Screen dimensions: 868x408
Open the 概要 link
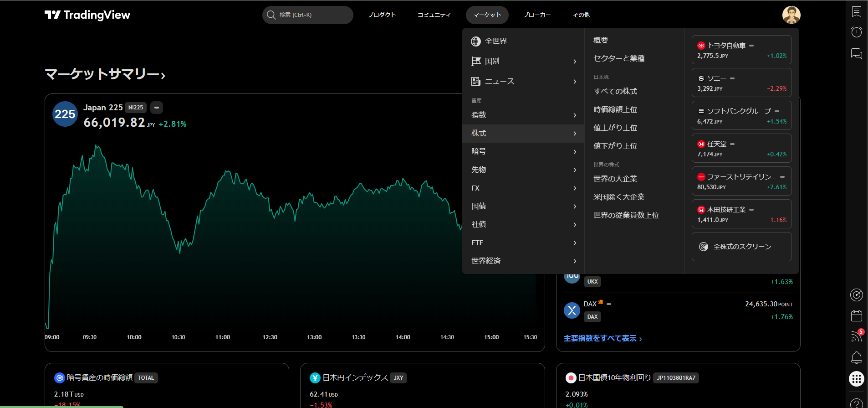pos(601,40)
